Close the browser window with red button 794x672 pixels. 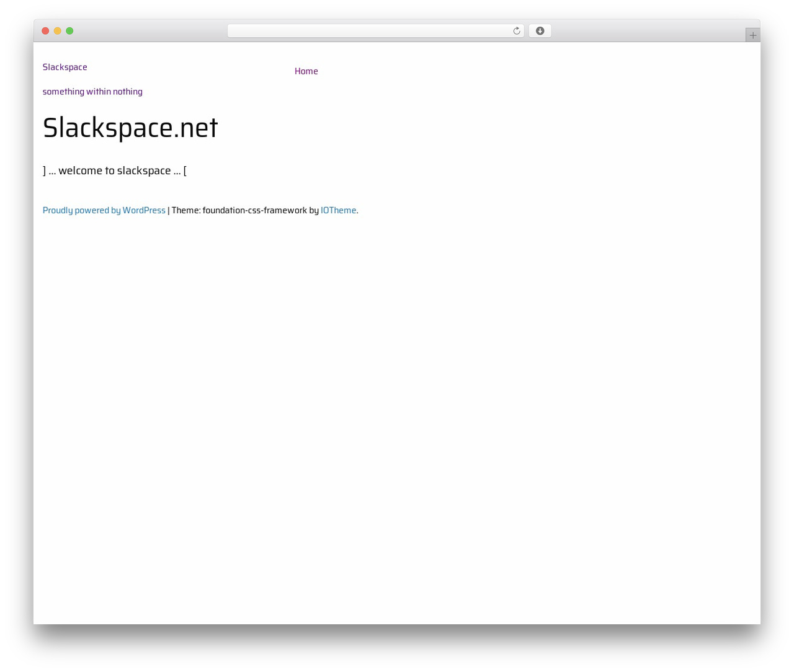45,31
